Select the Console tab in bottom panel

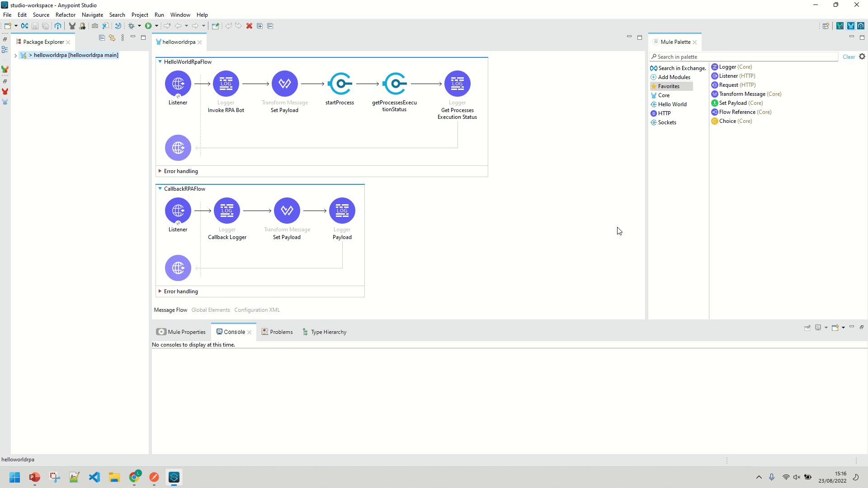234,331
